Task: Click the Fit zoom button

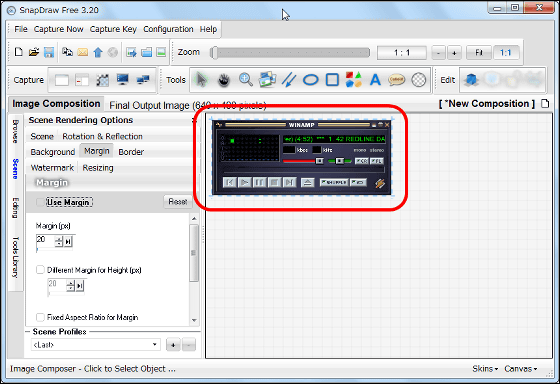Action: pyautogui.click(x=479, y=53)
